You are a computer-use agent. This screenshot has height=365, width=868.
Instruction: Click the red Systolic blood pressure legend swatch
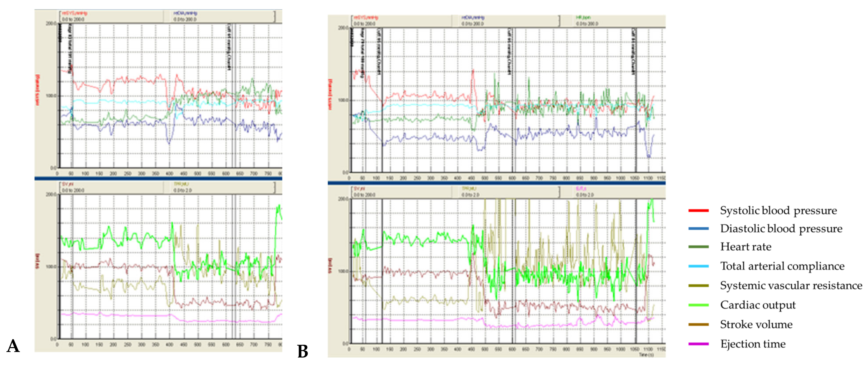pos(698,211)
